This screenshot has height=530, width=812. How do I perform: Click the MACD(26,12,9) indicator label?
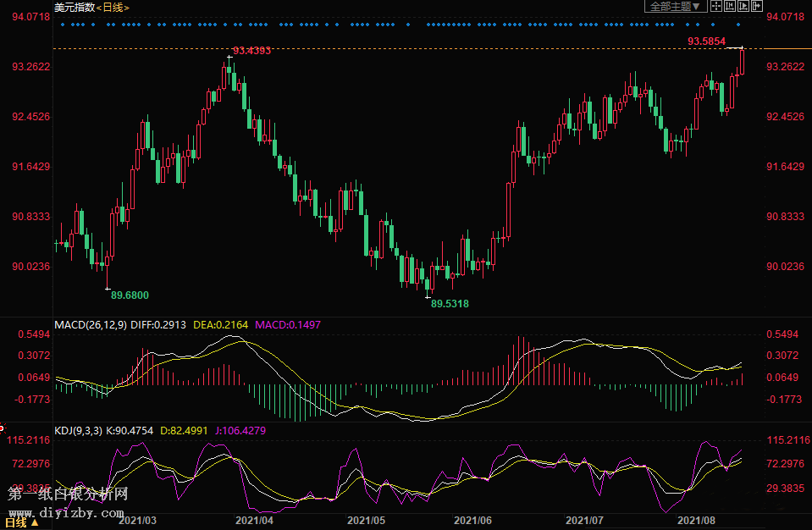91,324
